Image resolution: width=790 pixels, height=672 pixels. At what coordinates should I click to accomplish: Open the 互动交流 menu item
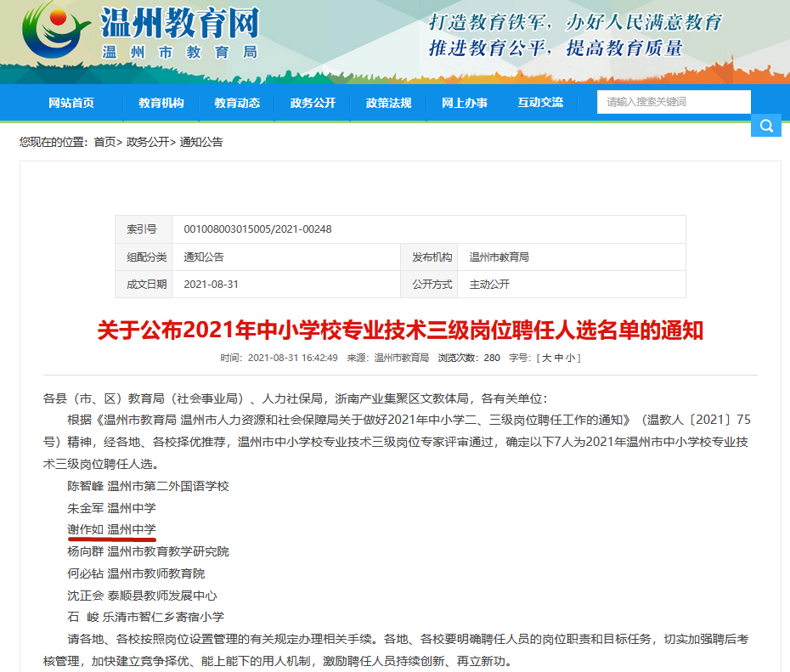[x=540, y=102]
